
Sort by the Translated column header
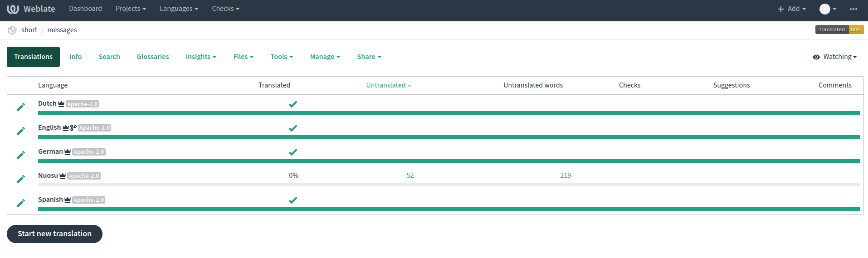(274, 85)
